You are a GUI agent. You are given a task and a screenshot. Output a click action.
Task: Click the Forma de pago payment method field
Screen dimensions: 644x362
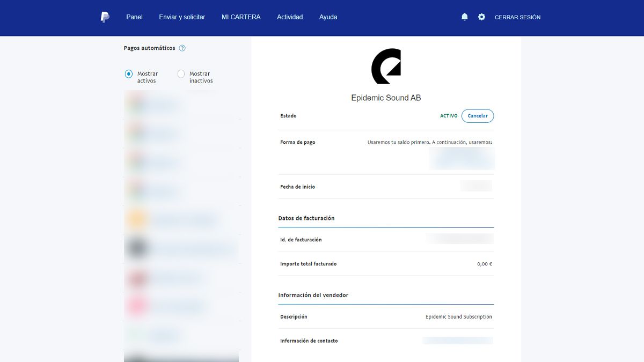[462, 158]
